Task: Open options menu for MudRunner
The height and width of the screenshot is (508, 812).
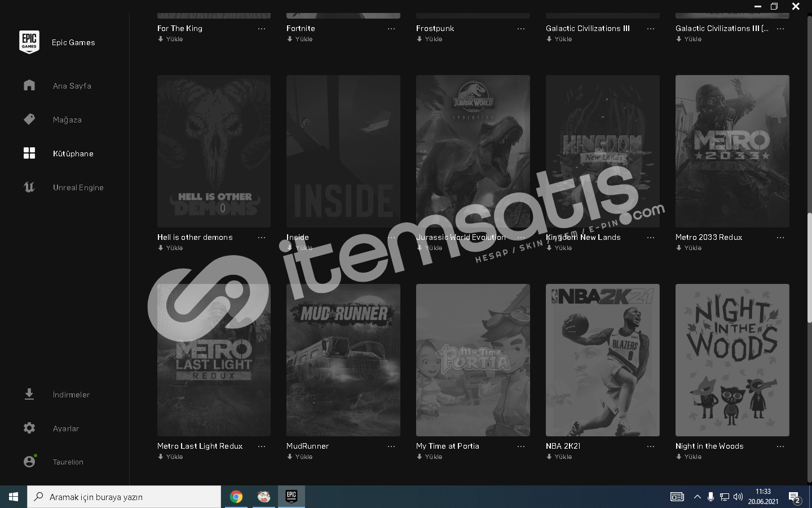Action: [x=391, y=446]
